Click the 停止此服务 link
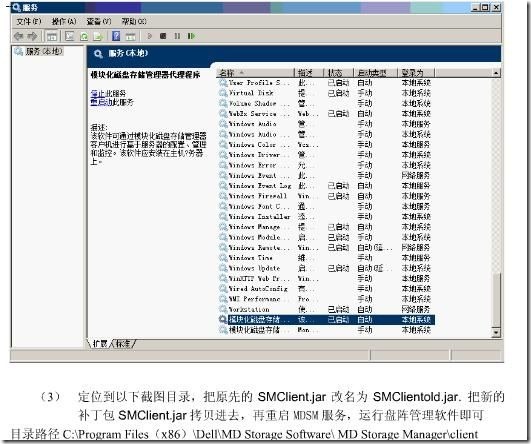This screenshot has height=444, width=531. tap(108, 93)
